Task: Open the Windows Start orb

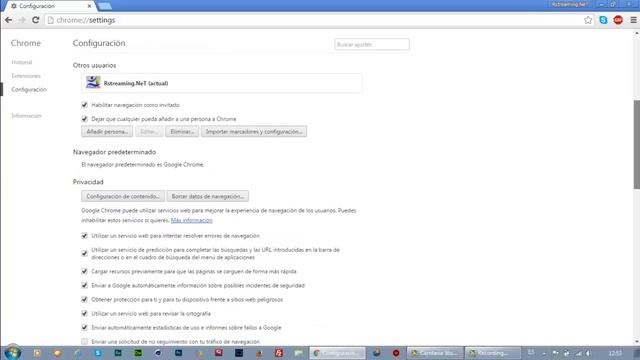Action: 13,352
